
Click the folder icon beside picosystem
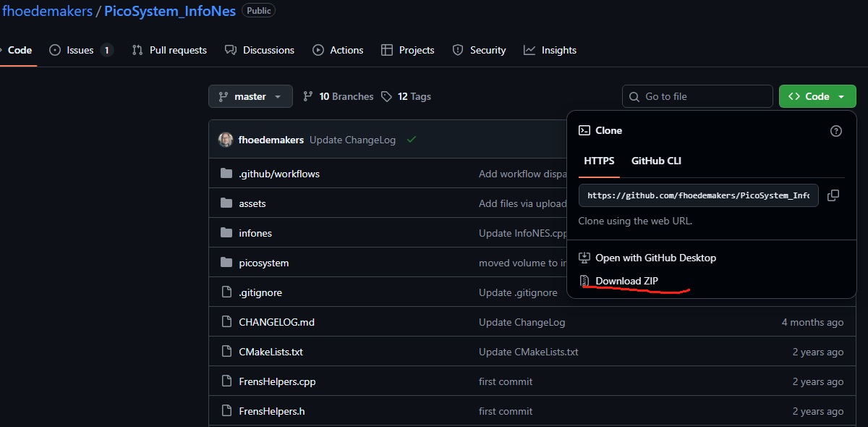pyautogui.click(x=226, y=263)
